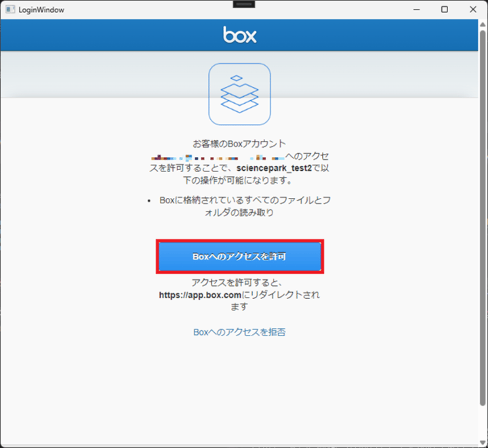The height and width of the screenshot is (448, 488).
Task: Click the LoginWindow title bar app icon
Action: pos(8,9)
